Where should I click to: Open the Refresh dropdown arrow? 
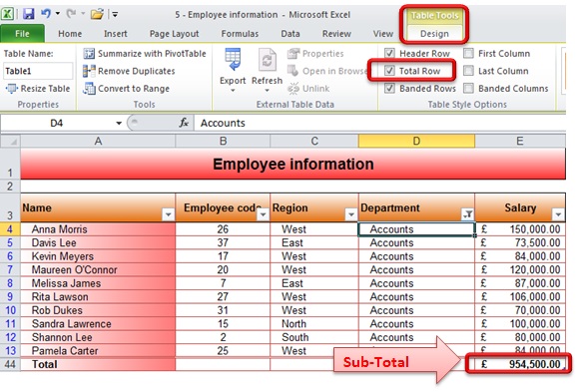[x=267, y=91]
